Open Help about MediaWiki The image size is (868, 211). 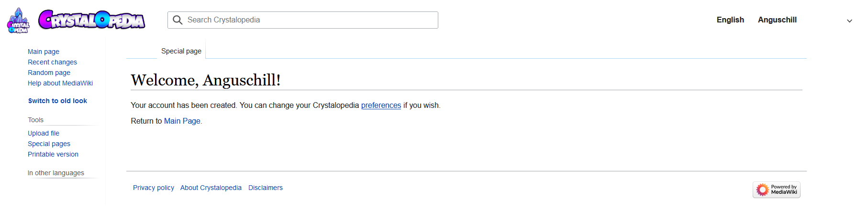[60, 83]
